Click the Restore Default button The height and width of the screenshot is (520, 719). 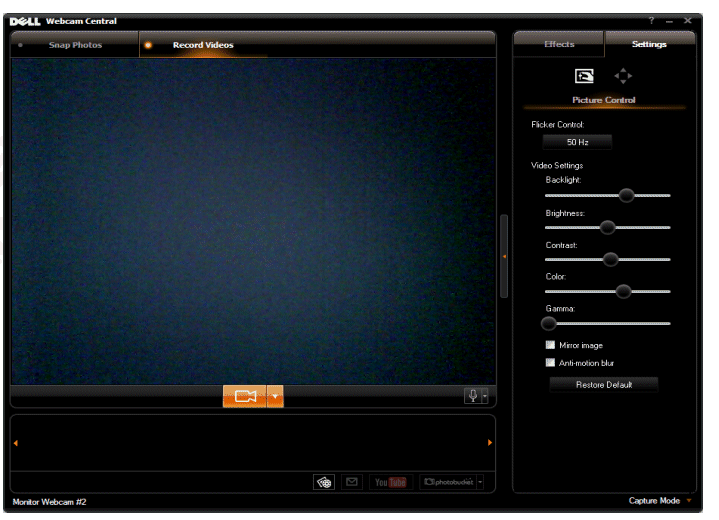coord(604,385)
